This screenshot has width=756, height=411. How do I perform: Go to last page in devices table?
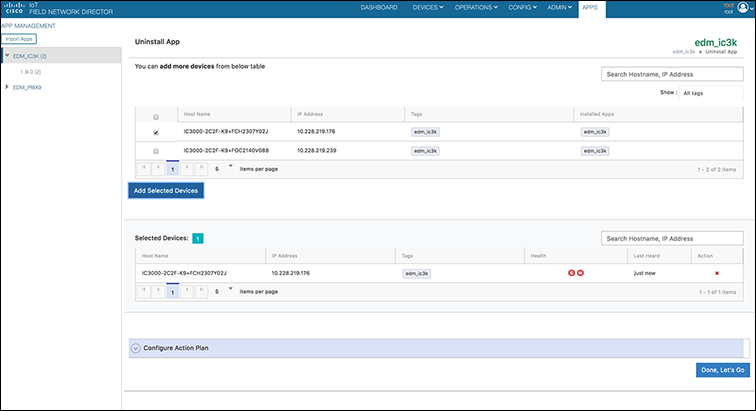coord(202,168)
